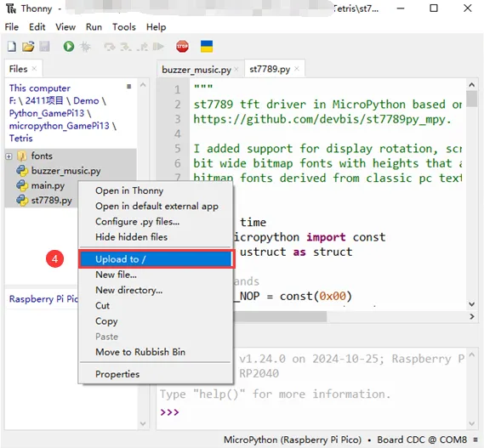Click file tree scrollbar up arrow

click(x=143, y=84)
